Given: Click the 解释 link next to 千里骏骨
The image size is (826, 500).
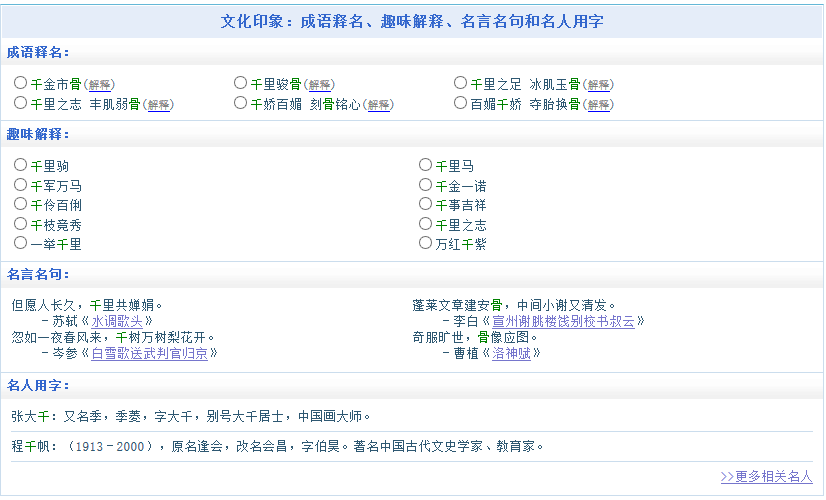Looking at the screenshot, I should tap(320, 85).
